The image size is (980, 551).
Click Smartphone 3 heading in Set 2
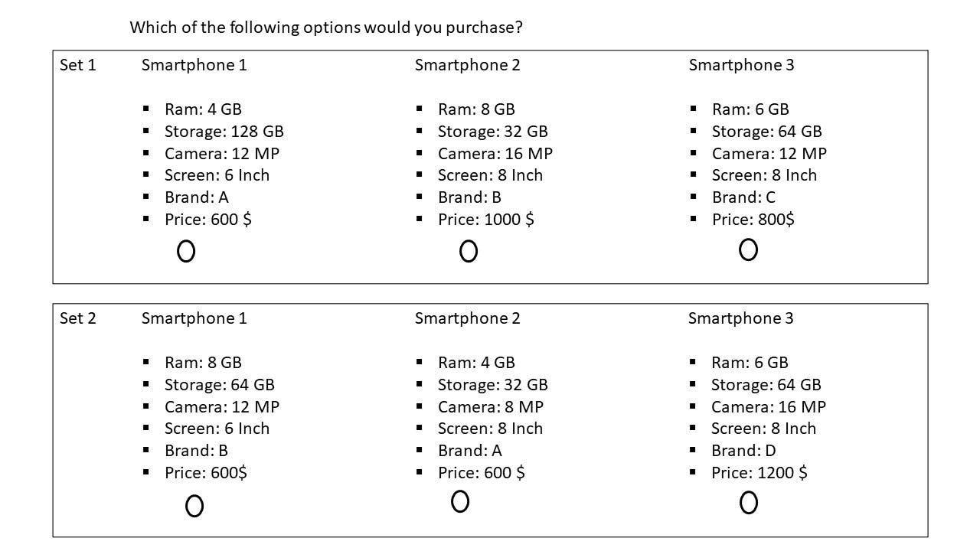point(740,318)
